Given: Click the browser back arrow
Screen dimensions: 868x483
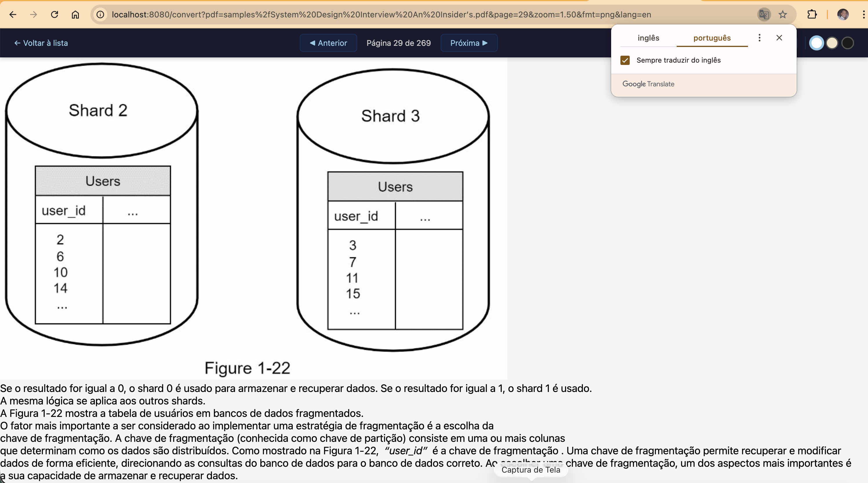Looking at the screenshot, I should tap(13, 14).
